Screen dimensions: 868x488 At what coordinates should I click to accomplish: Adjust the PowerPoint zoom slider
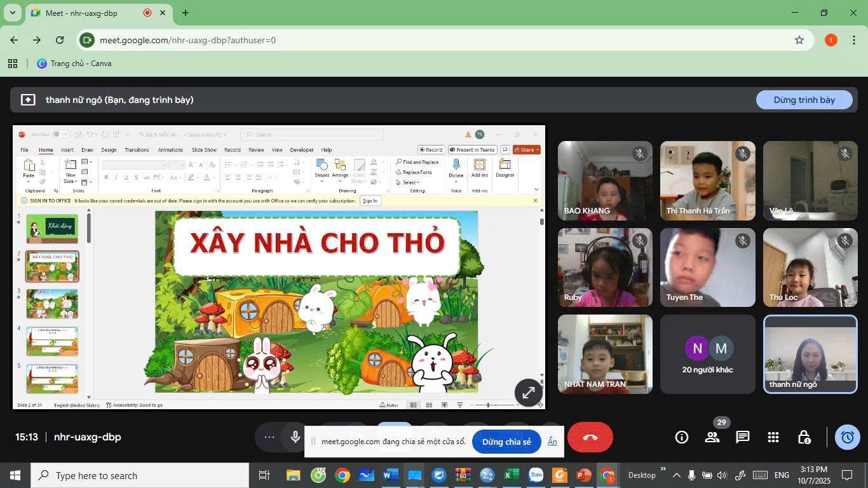click(488, 405)
